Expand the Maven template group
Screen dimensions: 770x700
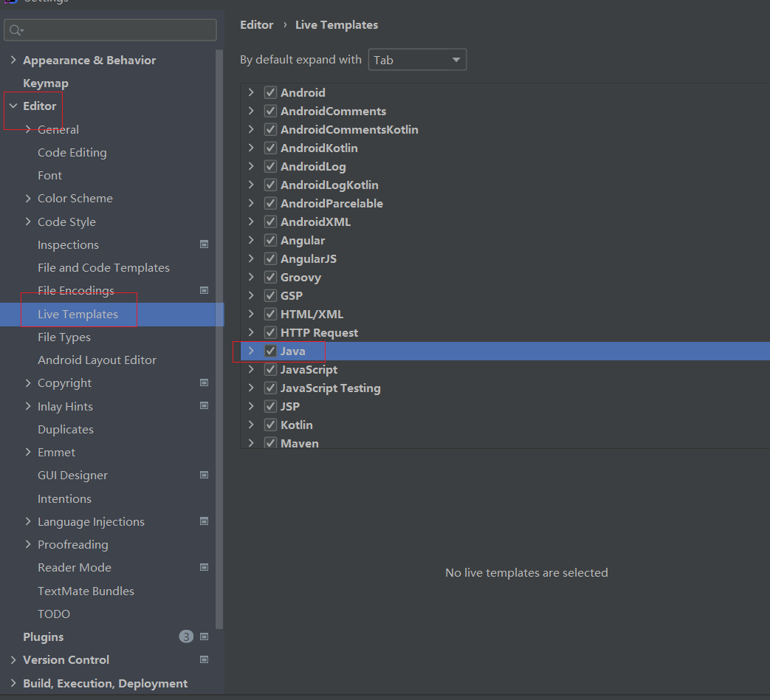coord(251,443)
